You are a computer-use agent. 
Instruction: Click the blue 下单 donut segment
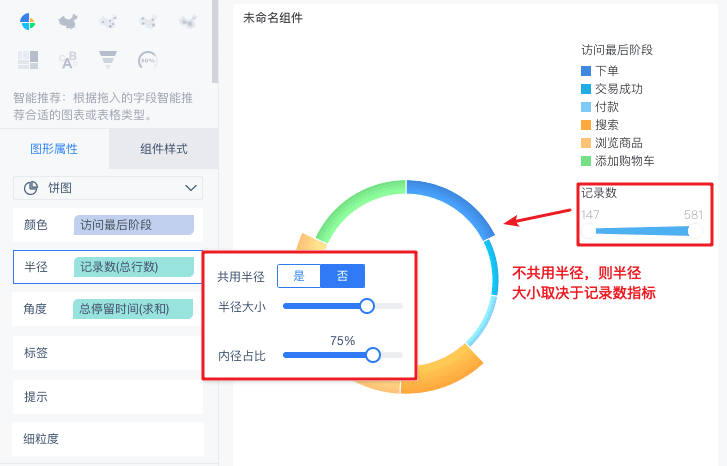tap(455, 203)
